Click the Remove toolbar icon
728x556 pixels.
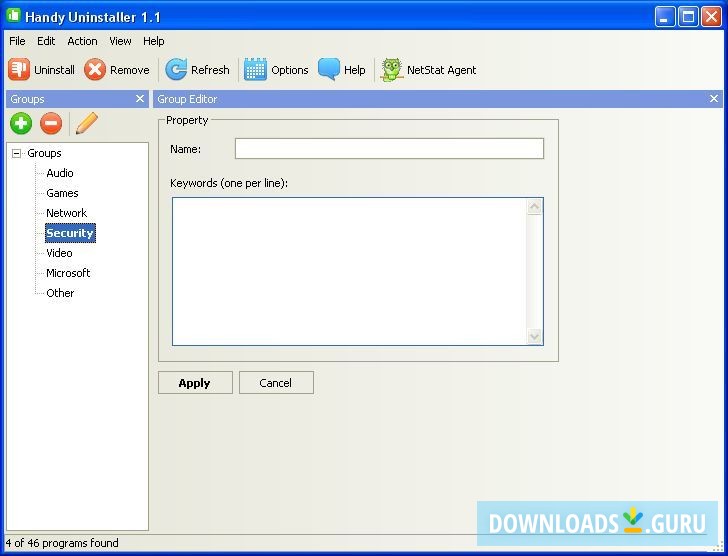tap(95, 70)
